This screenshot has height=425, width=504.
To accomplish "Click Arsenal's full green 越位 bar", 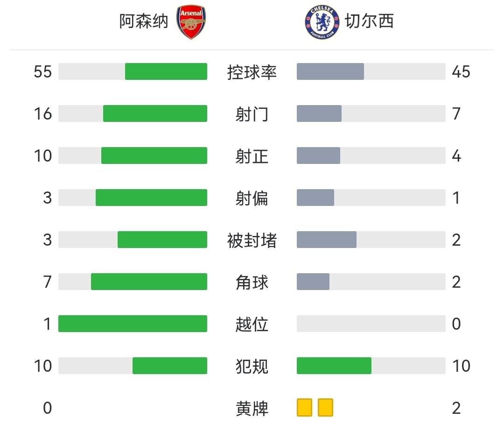I will point(133,324).
